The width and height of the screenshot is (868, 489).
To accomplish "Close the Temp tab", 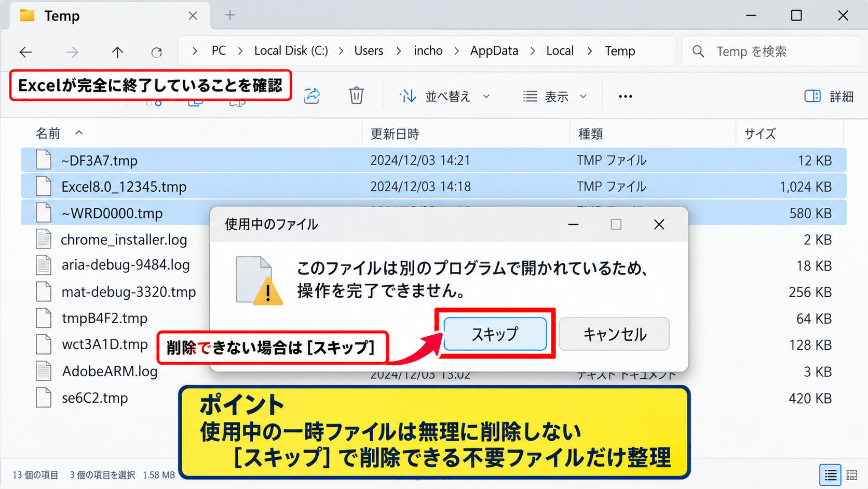I will point(193,16).
